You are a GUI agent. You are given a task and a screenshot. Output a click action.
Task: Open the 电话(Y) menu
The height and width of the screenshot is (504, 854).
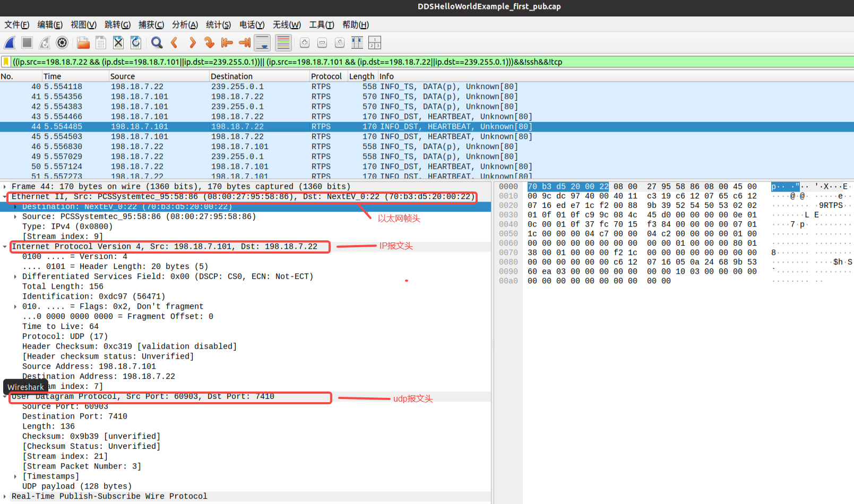[x=252, y=25]
